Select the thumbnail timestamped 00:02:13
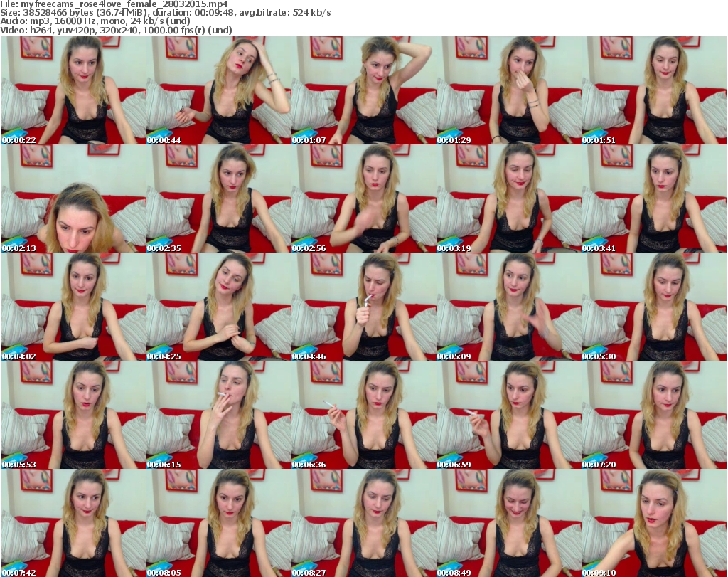Image resolution: width=728 pixels, height=577 pixels. (x=74, y=198)
